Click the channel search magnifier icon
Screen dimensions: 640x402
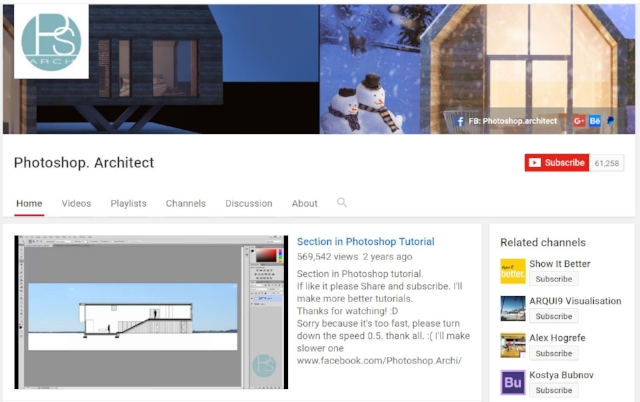click(342, 202)
